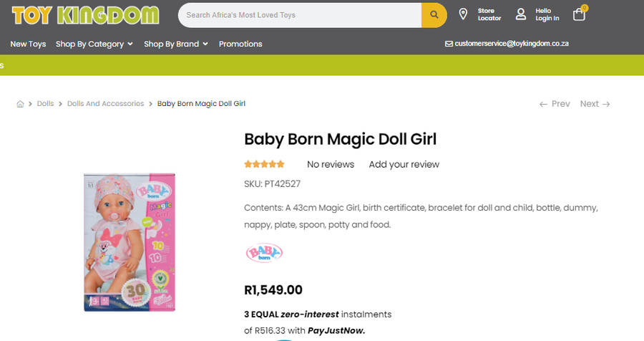Open the Store Locator pin icon
Viewport: 644px width, 341px height.
pyautogui.click(x=463, y=15)
